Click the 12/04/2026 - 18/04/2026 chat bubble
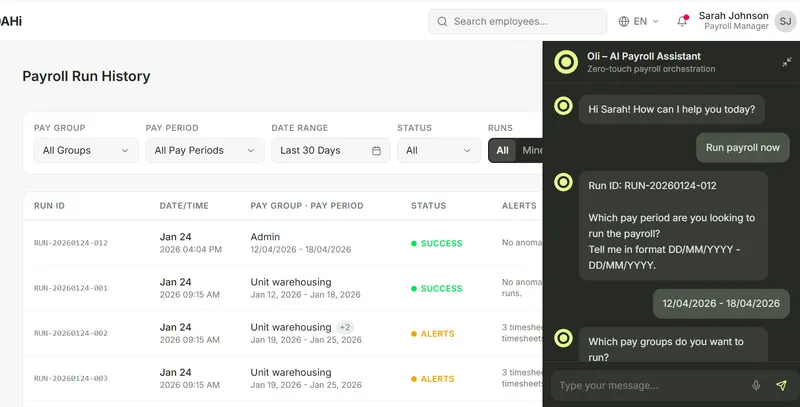Viewport: 800px width, 407px height. (721, 303)
